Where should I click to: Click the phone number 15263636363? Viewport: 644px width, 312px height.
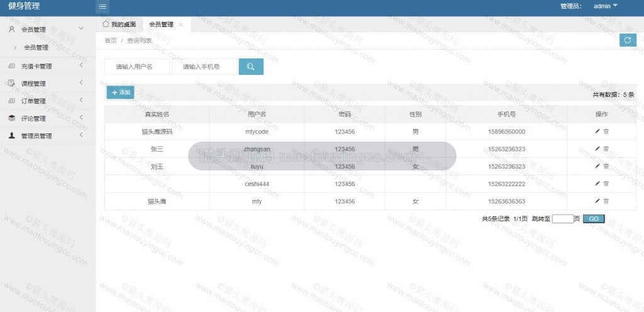coord(506,201)
